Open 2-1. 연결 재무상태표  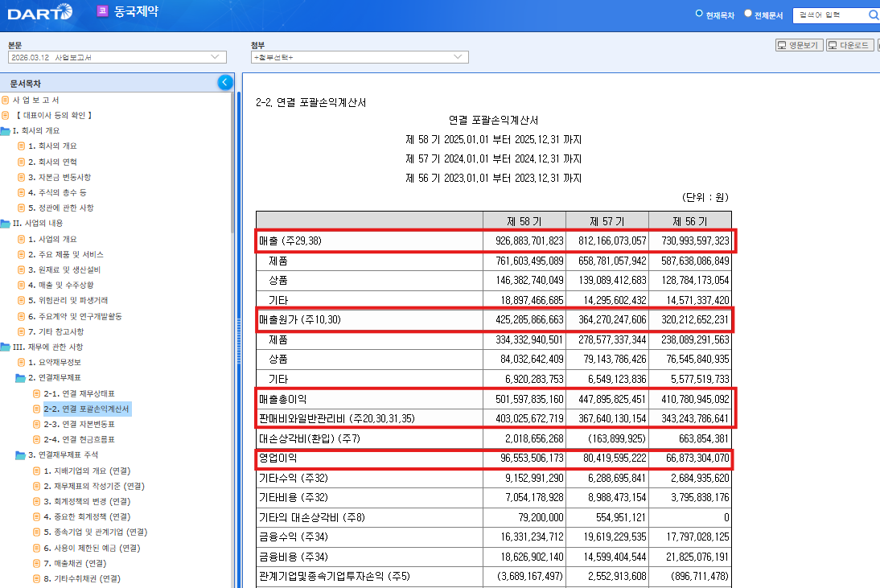tap(79, 394)
